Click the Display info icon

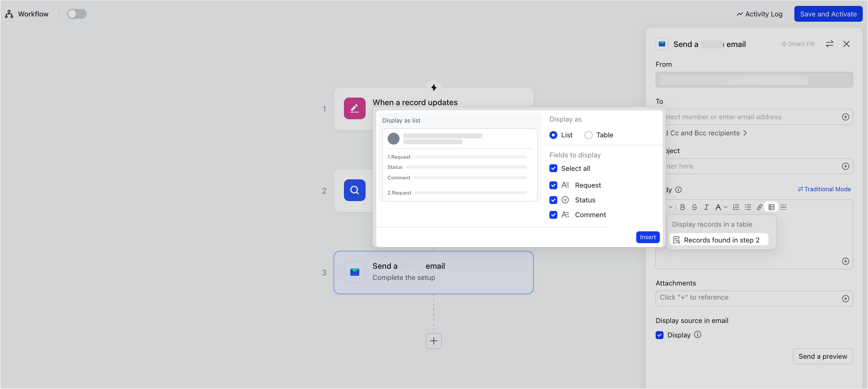pyautogui.click(x=697, y=334)
